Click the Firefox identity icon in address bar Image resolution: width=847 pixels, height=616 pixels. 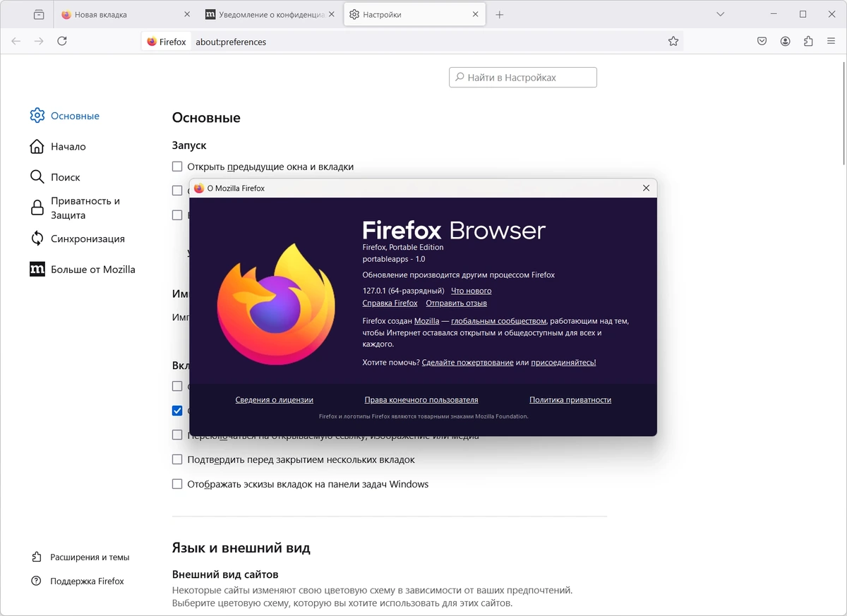pyautogui.click(x=167, y=42)
